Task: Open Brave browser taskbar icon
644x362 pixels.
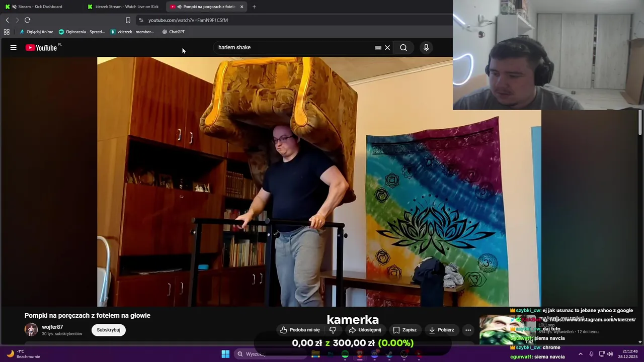Action: (360, 354)
